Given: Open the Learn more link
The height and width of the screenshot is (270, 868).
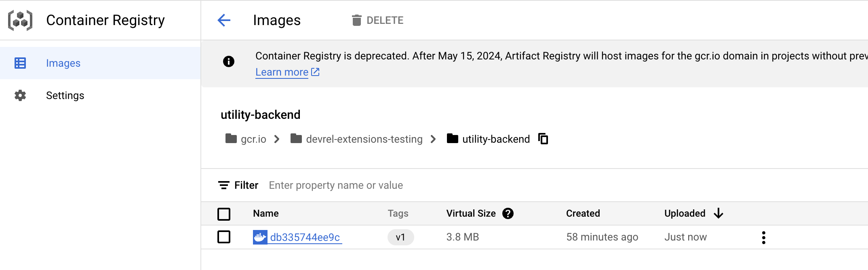Looking at the screenshot, I should click(x=282, y=72).
